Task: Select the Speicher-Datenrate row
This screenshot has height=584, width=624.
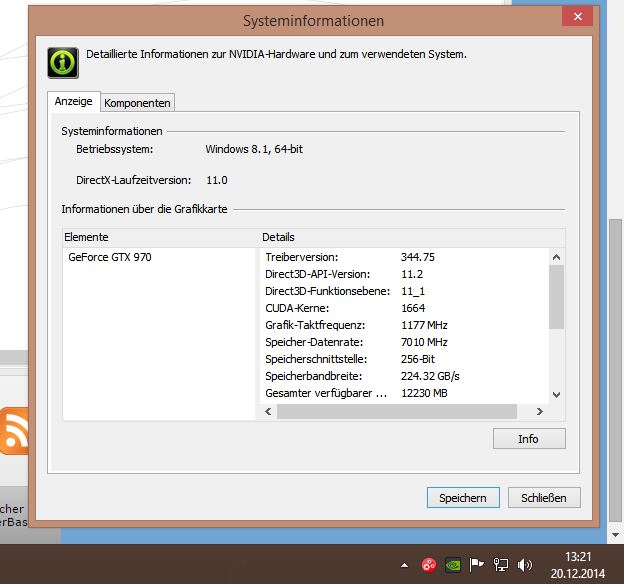Action: click(x=405, y=342)
